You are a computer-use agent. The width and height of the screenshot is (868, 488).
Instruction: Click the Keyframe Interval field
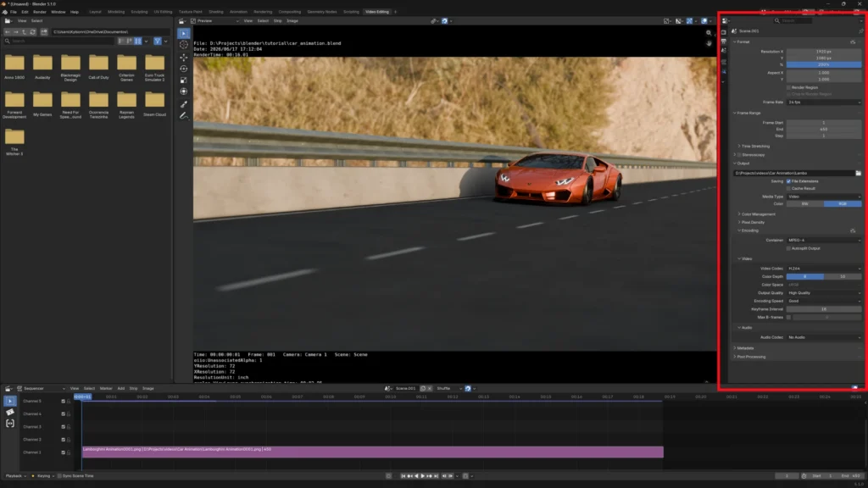824,309
